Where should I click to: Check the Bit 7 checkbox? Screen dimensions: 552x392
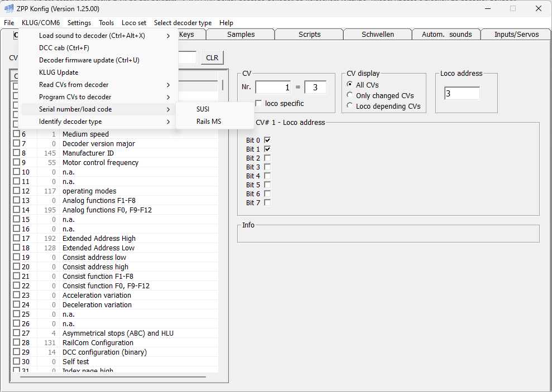tap(267, 202)
